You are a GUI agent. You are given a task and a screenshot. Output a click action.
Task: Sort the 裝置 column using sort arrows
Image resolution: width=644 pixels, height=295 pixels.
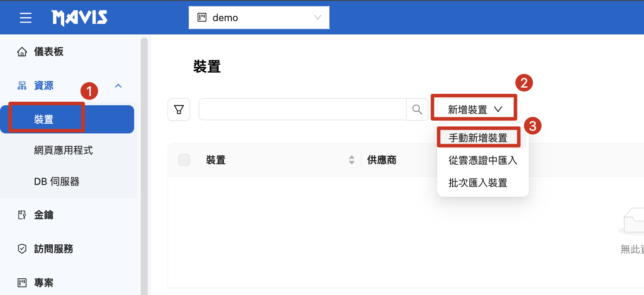[351, 160]
